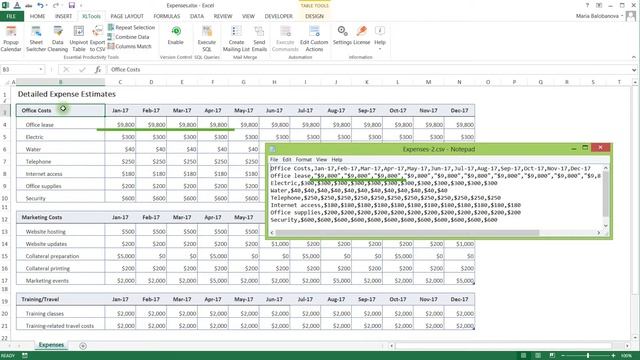Viewport: 640px width, 360px height.
Task: Click the Undo icon in title bar
Action: point(40,5)
